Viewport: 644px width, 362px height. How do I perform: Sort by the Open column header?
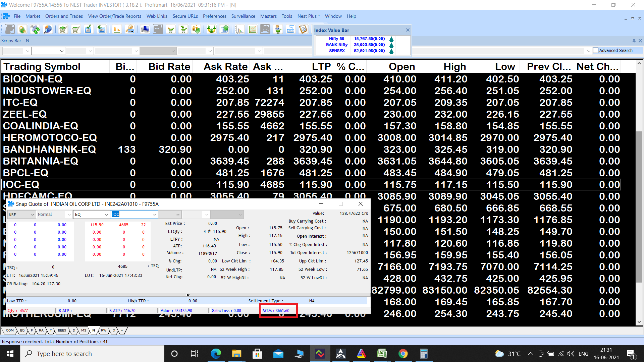pyautogui.click(x=392, y=67)
